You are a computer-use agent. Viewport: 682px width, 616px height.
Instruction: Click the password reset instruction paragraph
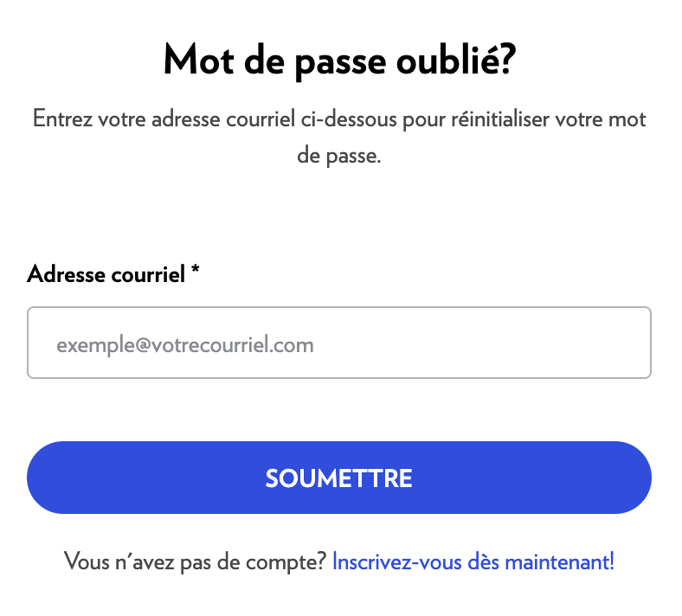click(339, 138)
